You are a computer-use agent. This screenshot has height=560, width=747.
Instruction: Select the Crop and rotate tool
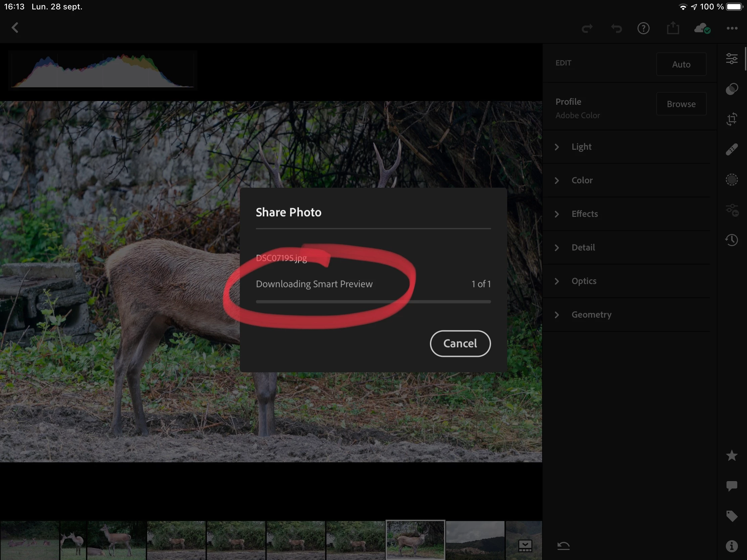point(732,119)
